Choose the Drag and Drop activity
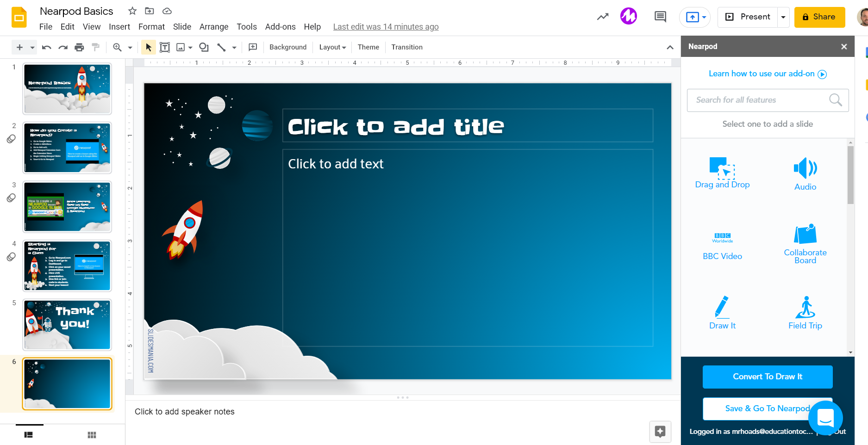 722,173
